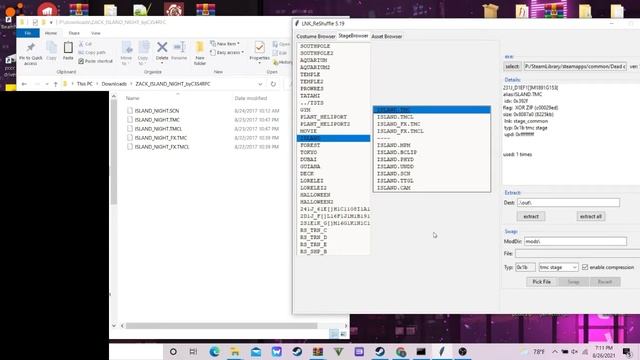Refresh the Explorer folder view
Image resolution: width=640 pixels, height=360 pixels.
click(273, 84)
